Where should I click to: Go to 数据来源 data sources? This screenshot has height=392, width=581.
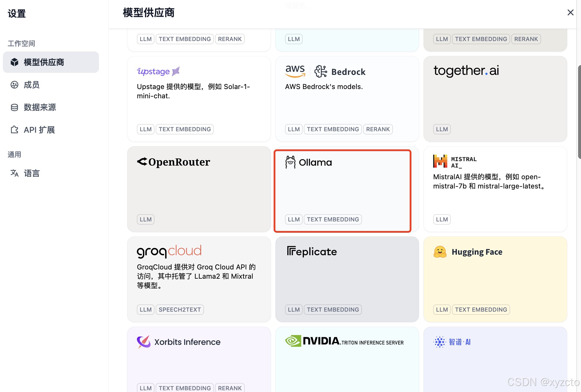coord(40,107)
